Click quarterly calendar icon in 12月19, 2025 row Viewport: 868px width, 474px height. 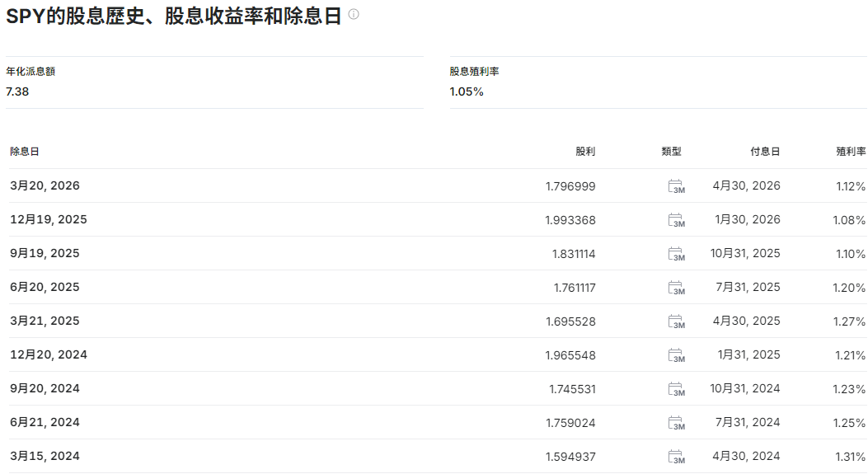(x=676, y=220)
